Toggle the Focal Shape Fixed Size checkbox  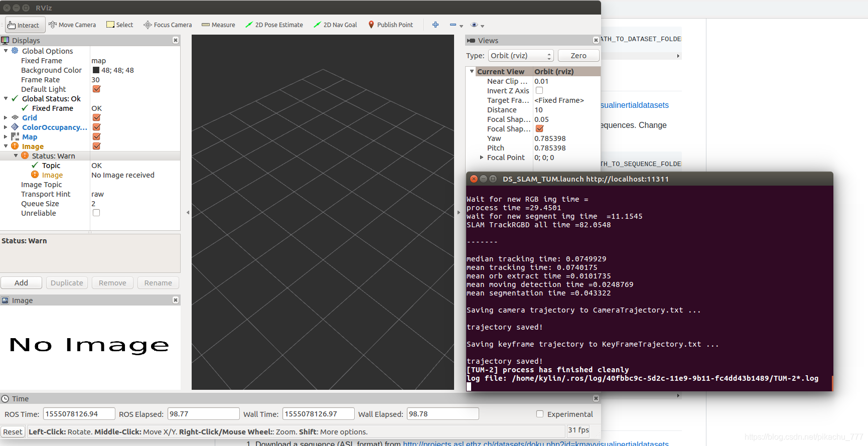point(539,128)
